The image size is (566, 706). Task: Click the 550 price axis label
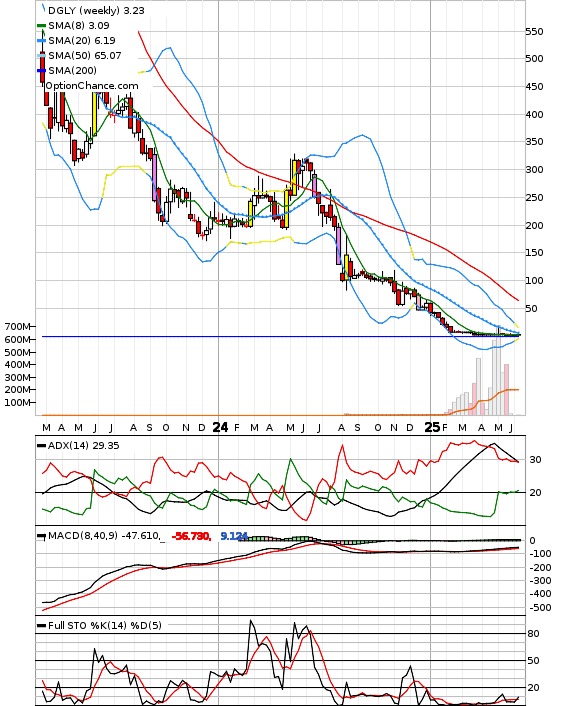tap(534, 32)
